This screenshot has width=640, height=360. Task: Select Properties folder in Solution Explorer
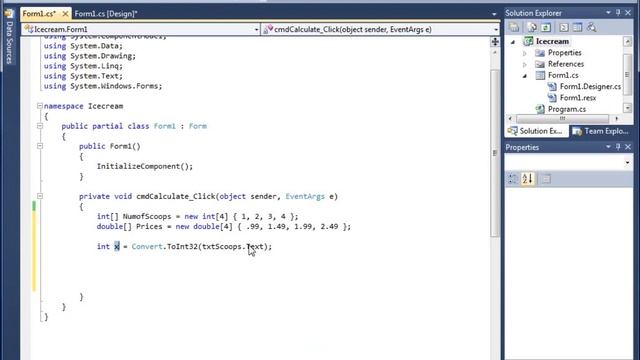coord(564,53)
